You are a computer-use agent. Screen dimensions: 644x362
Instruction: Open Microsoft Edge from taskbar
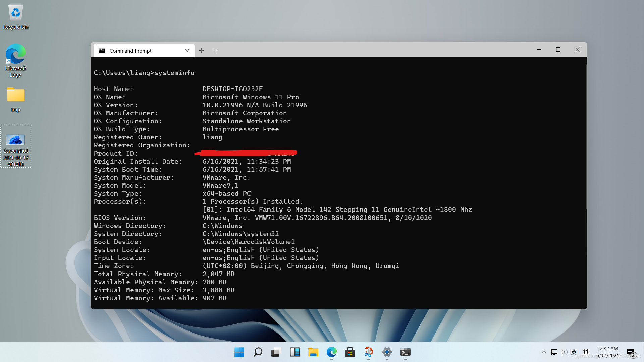point(331,352)
